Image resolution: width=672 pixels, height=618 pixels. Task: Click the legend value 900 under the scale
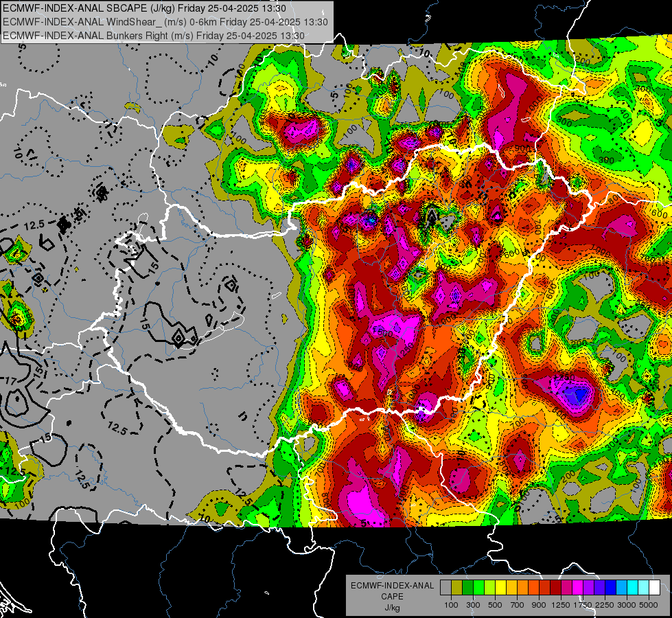click(x=539, y=605)
